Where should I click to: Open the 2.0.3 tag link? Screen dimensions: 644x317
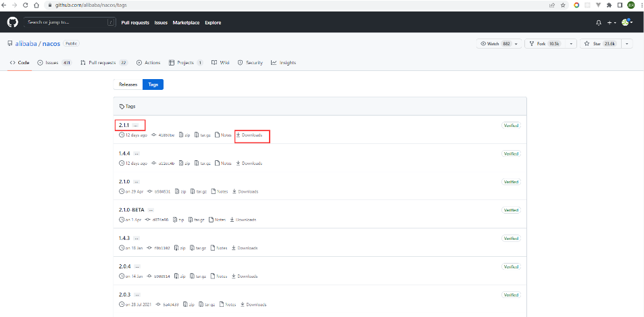[x=124, y=295]
